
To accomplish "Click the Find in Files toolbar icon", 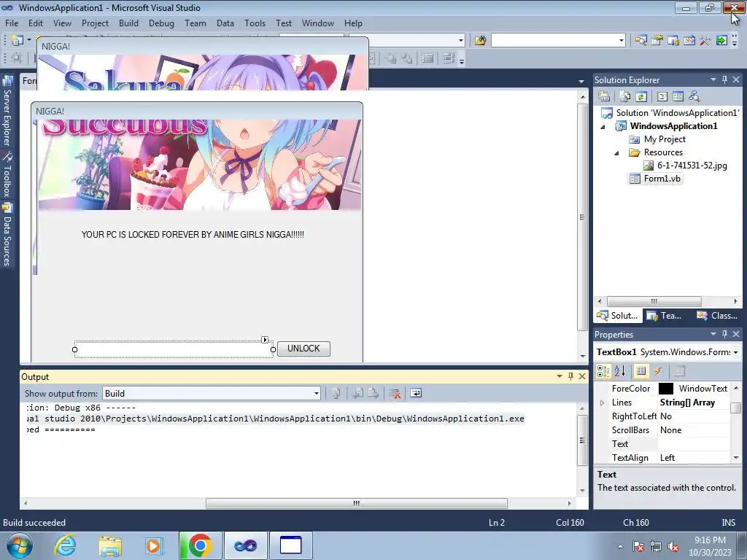I will (x=480, y=41).
